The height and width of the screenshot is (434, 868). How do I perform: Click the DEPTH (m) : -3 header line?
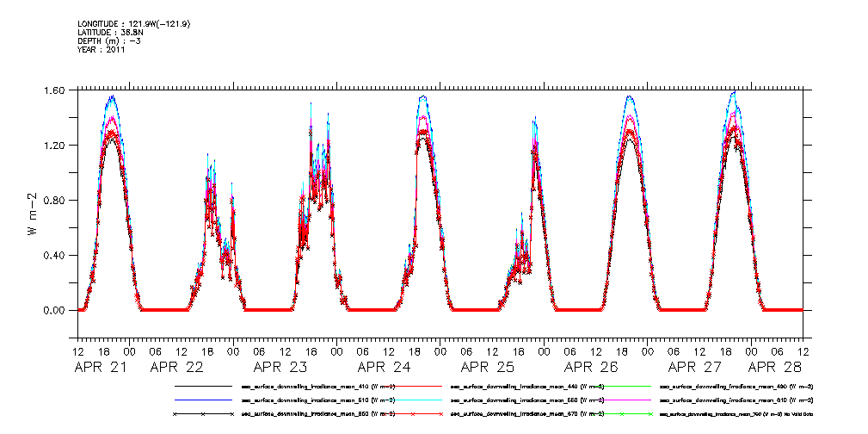pyautogui.click(x=108, y=41)
